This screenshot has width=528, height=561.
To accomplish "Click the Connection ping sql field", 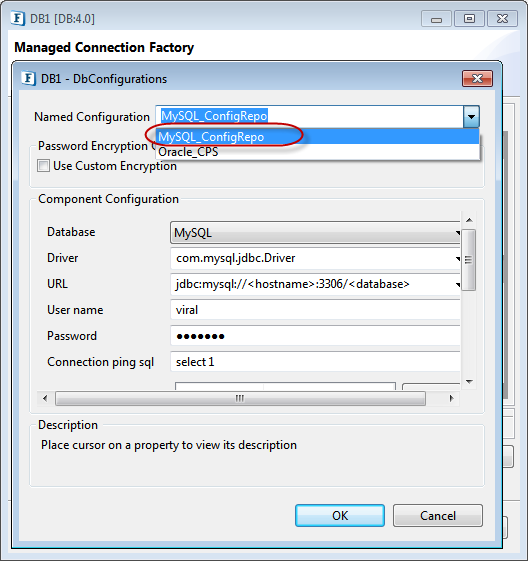I will click(316, 362).
